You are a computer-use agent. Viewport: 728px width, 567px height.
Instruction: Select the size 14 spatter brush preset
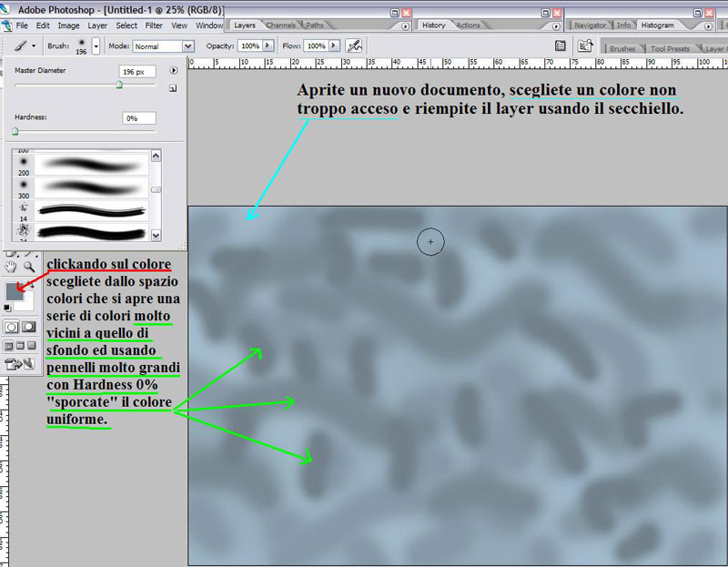pyautogui.click(x=80, y=211)
